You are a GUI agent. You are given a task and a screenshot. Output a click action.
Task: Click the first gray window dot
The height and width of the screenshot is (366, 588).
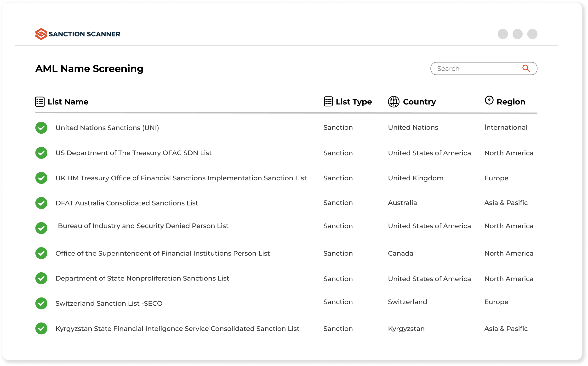(503, 34)
